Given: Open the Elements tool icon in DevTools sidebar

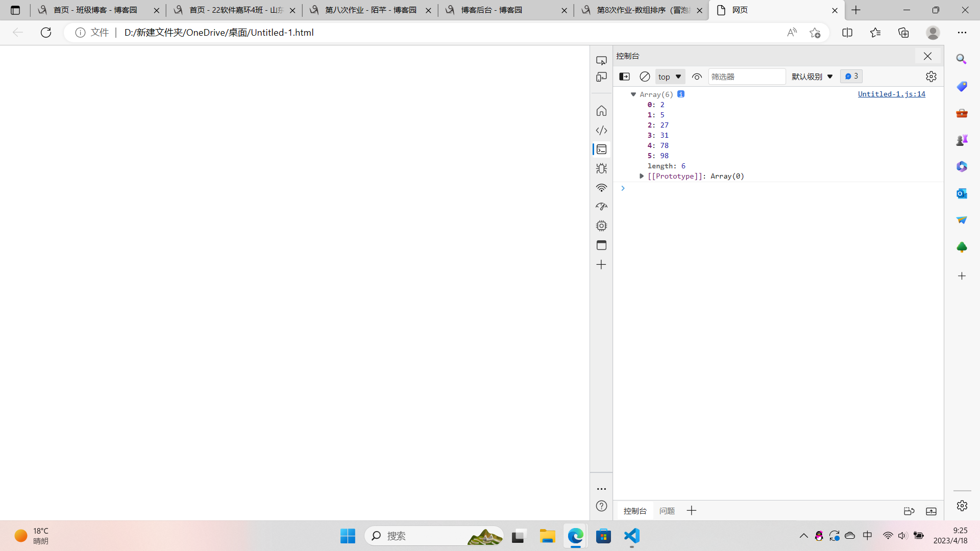Looking at the screenshot, I should [601, 130].
